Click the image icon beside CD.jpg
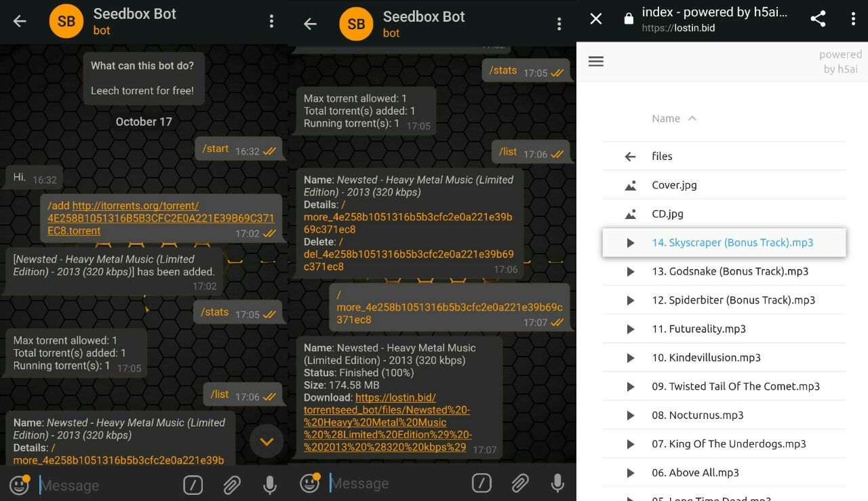 click(630, 214)
